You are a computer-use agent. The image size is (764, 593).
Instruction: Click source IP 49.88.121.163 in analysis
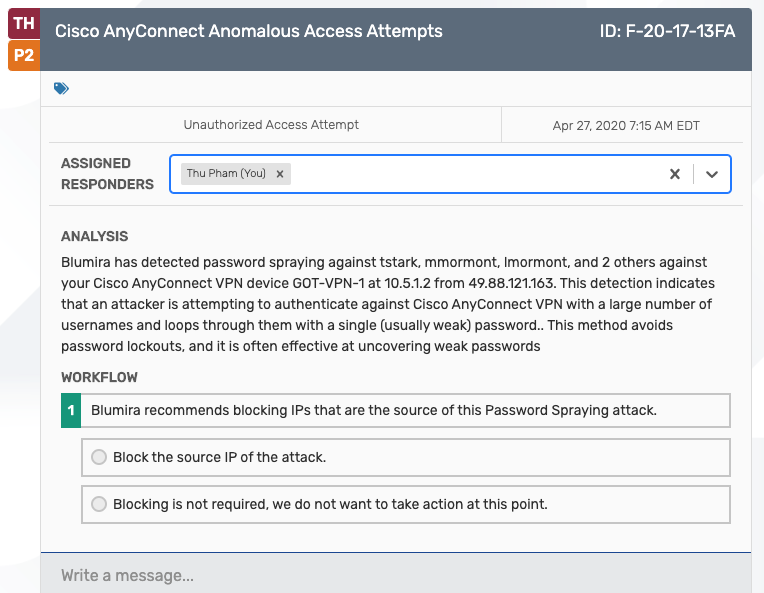point(511,283)
